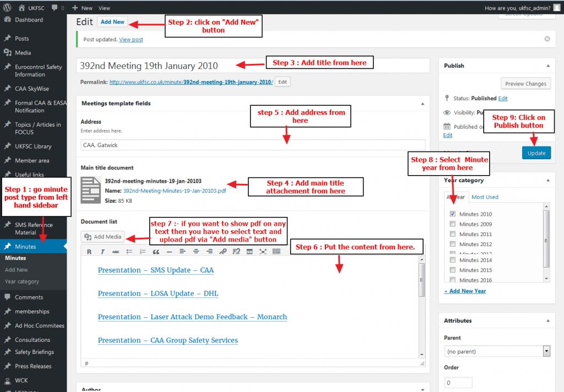Show the toolbar toggle (kitchen sink) icon

point(276,252)
